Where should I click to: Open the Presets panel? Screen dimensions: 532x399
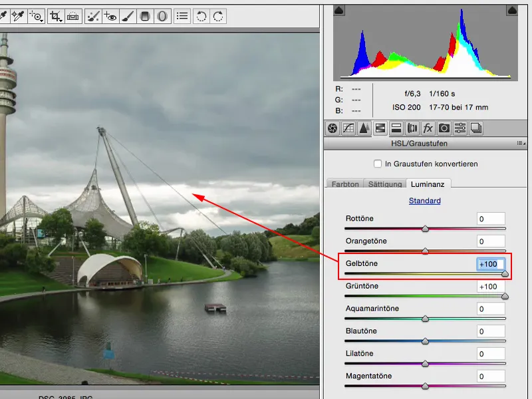460,128
